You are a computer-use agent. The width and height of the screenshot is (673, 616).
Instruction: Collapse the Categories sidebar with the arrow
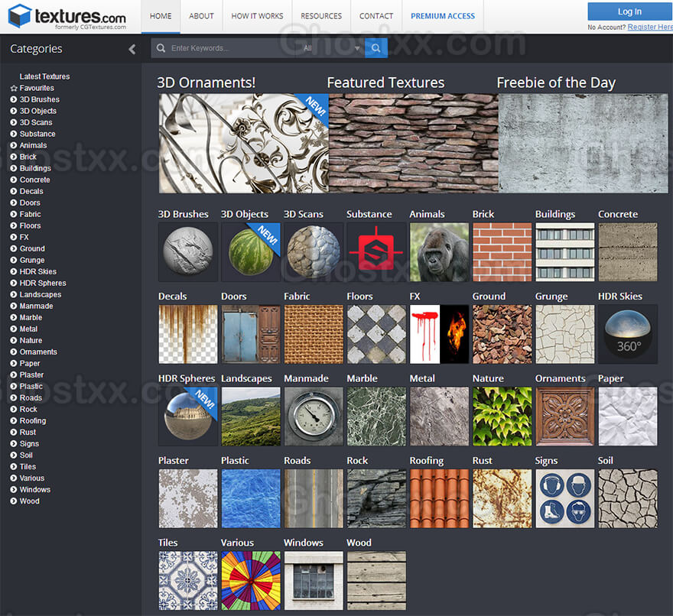pos(132,49)
